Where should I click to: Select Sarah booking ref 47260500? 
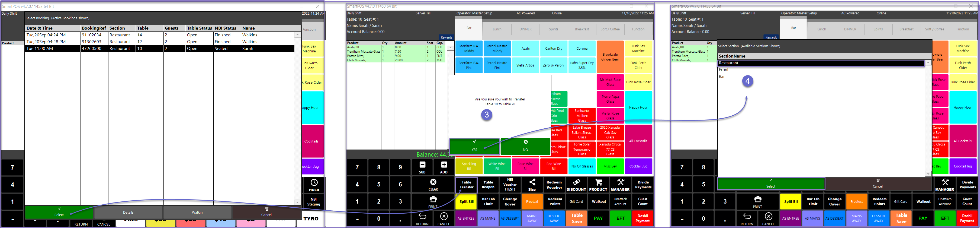click(160, 49)
